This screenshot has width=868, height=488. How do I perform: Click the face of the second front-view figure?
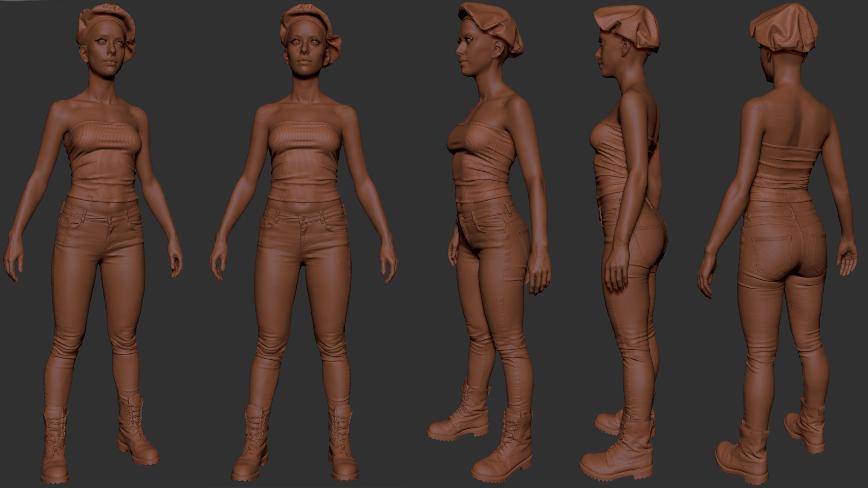coord(304,49)
